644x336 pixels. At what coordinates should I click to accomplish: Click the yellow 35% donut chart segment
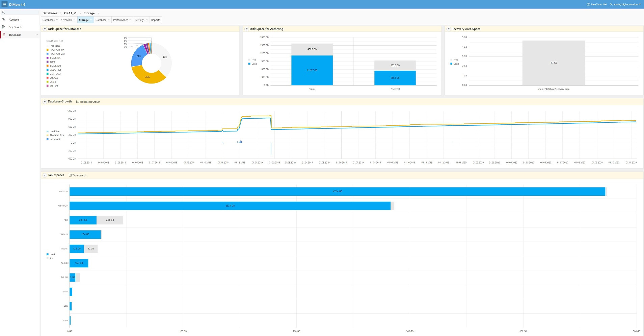click(x=147, y=77)
